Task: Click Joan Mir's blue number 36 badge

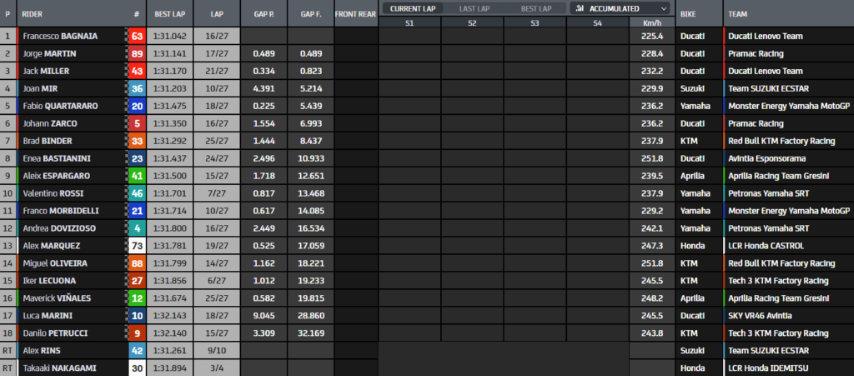Action: click(x=137, y=88)
